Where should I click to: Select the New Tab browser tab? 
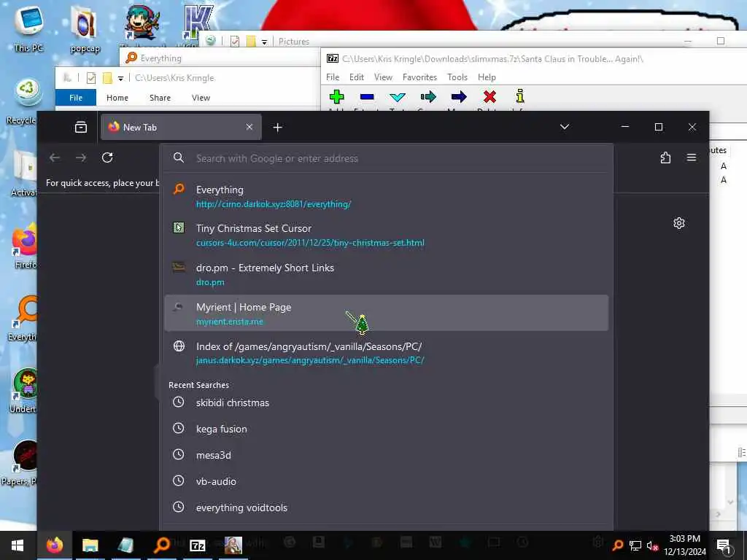tap(181, 127)
